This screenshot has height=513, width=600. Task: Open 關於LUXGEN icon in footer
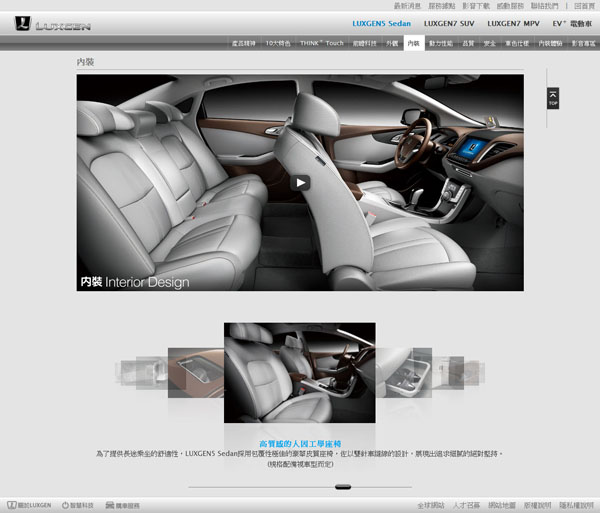pos(28,506)
